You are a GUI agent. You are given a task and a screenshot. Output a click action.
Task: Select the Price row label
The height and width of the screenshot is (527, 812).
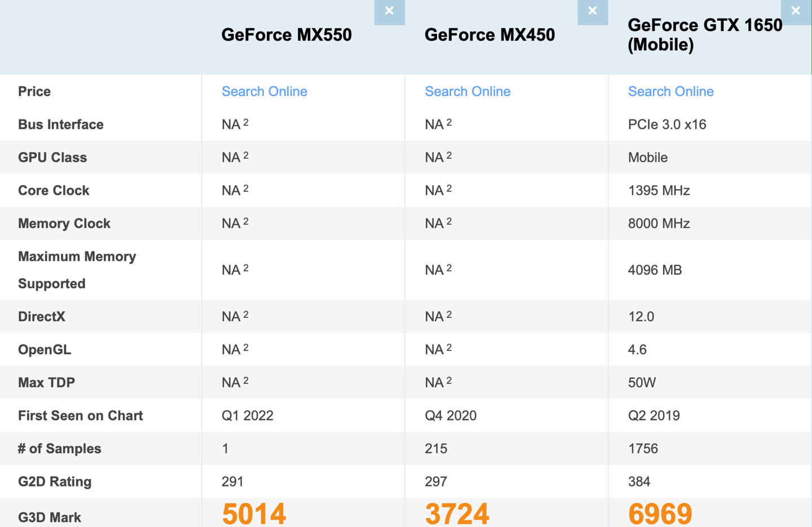pos(34,91)
